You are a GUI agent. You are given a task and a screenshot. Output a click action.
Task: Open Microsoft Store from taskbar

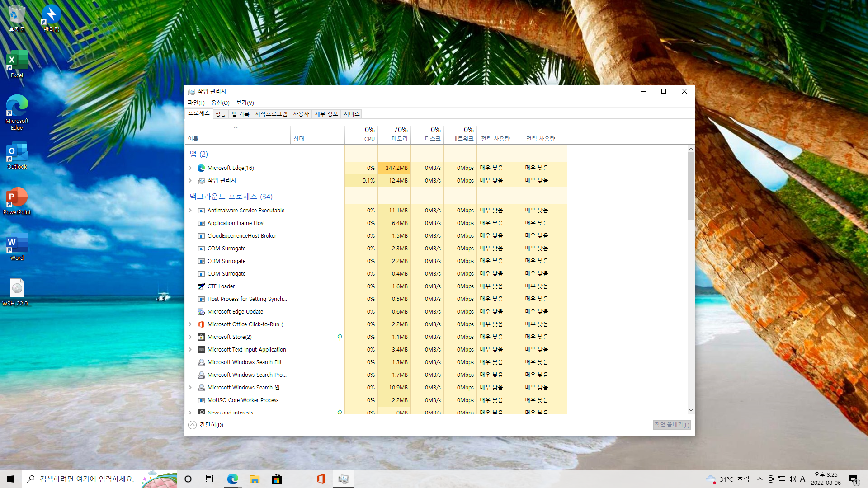pos(277,479)
